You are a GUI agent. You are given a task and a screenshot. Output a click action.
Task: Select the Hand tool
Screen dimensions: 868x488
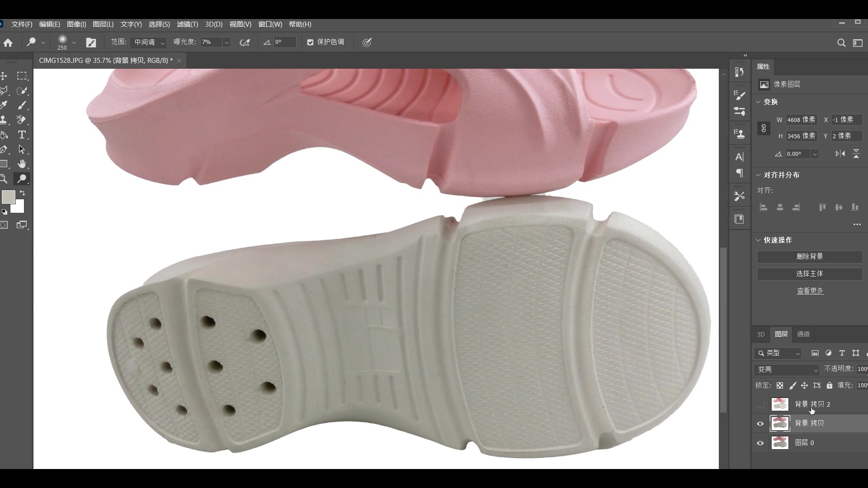point(21,164)
